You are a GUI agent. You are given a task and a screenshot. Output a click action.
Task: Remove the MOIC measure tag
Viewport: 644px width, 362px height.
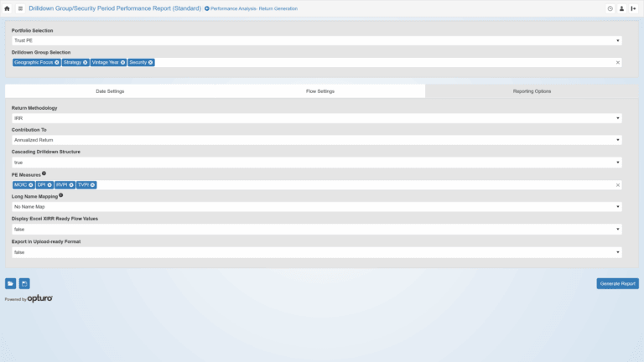(x=31, y=184)
